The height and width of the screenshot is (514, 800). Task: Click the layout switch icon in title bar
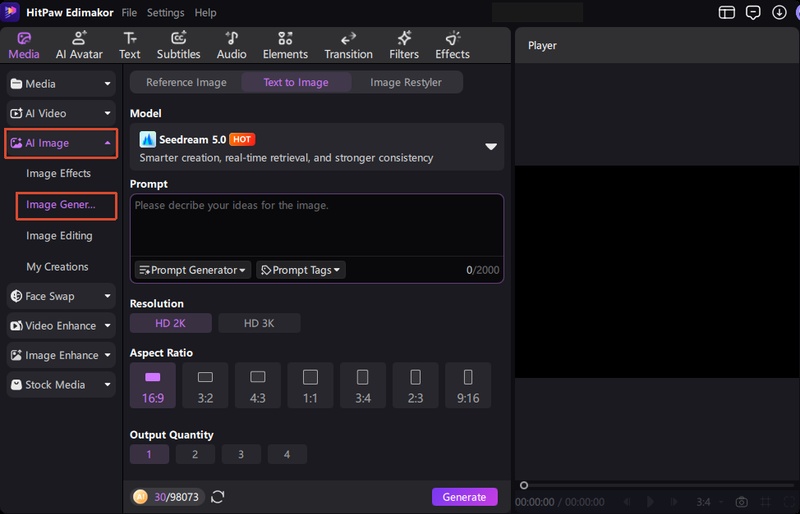coord(727,12)
